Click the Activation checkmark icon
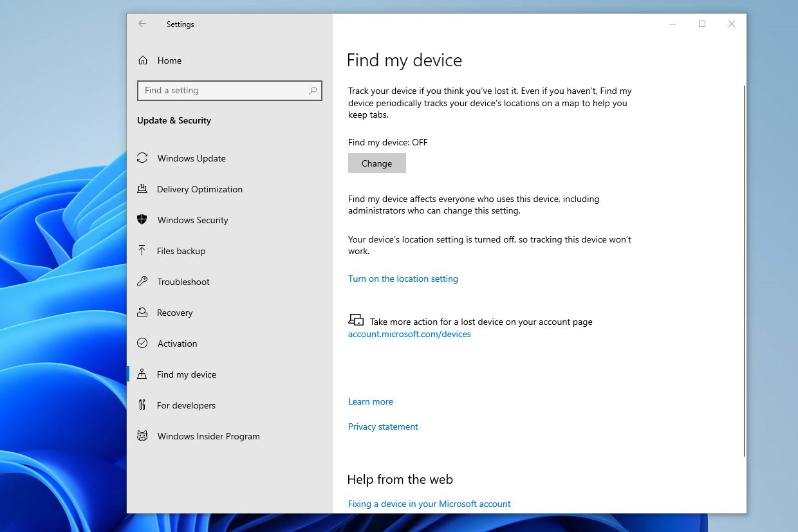This screenshot has width=798, height=532. pos(142,344)
